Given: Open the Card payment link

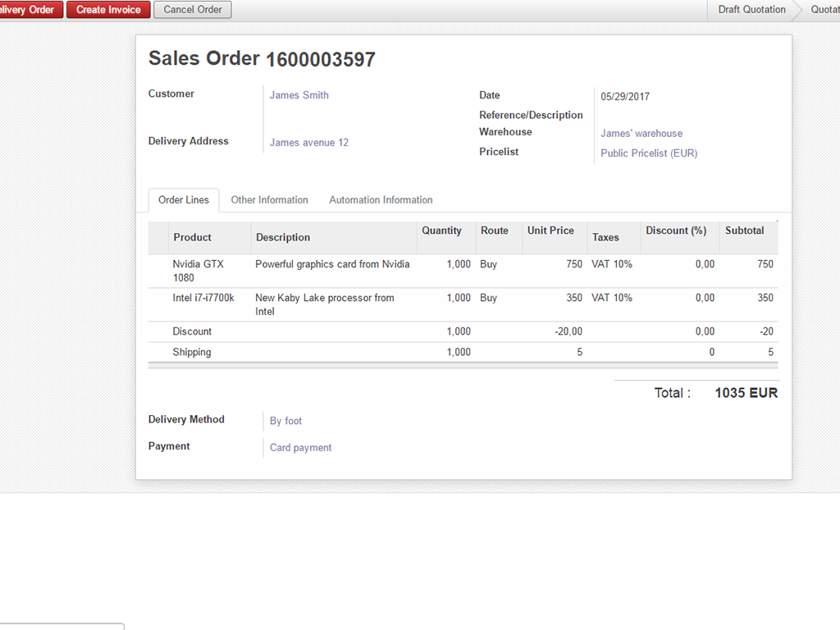Looking at the screenshot, I should (301, 448).
